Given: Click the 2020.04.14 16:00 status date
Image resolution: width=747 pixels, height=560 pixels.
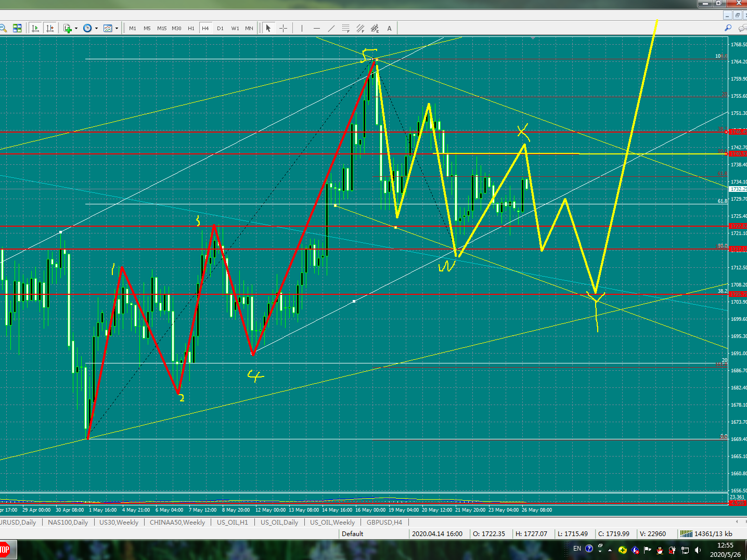Looking at the screenshot, I should 437,533.
